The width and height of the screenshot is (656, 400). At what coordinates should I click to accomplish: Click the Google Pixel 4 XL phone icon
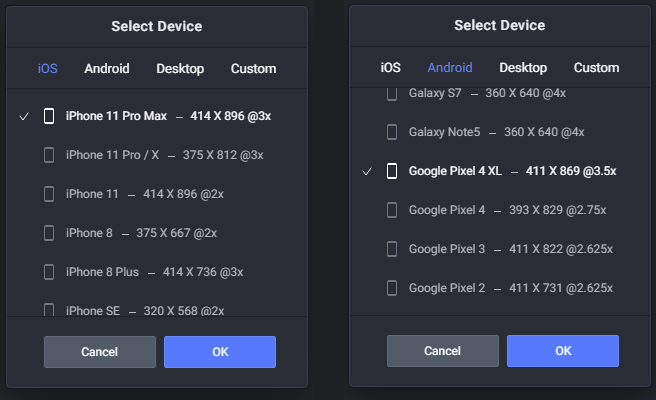click(x=392, y=171)
